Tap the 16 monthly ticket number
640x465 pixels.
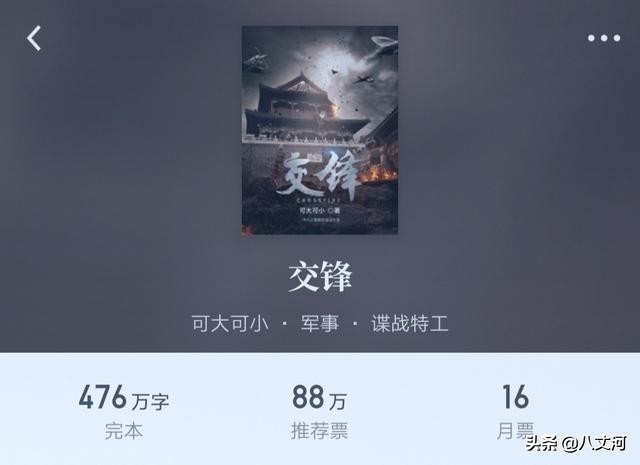[516, 397]
